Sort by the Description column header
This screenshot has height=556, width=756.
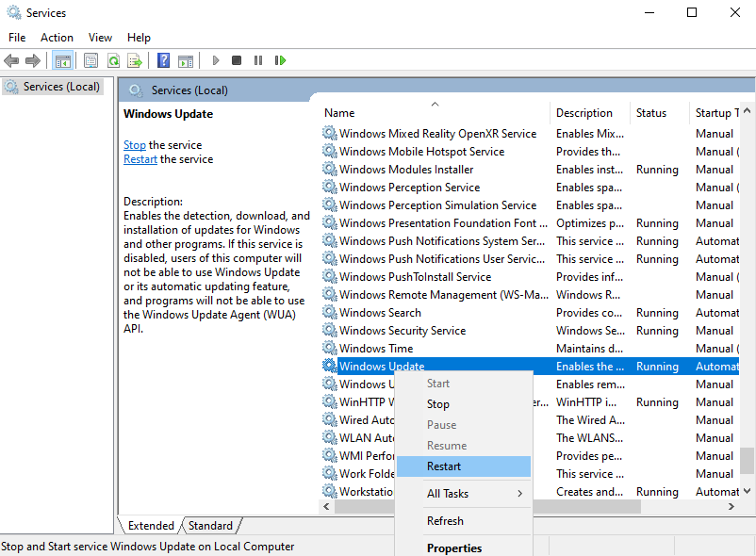(590, 113)
